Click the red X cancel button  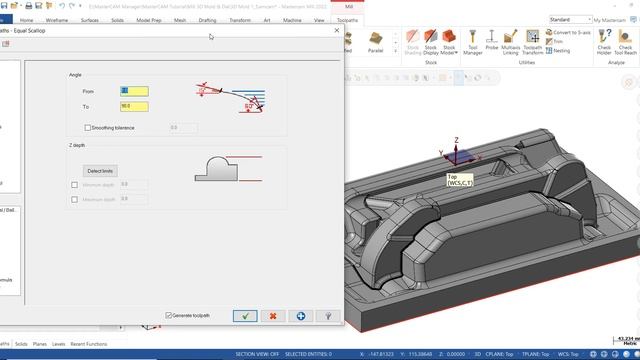click(x=273, y=316)
